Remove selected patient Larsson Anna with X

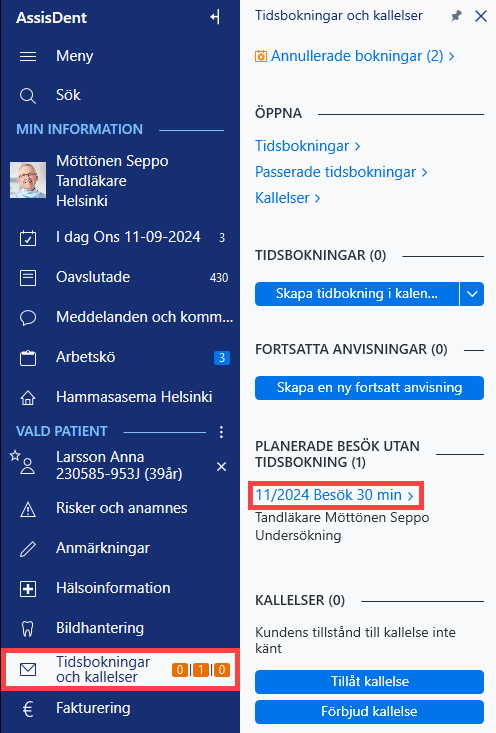[222, 467]
